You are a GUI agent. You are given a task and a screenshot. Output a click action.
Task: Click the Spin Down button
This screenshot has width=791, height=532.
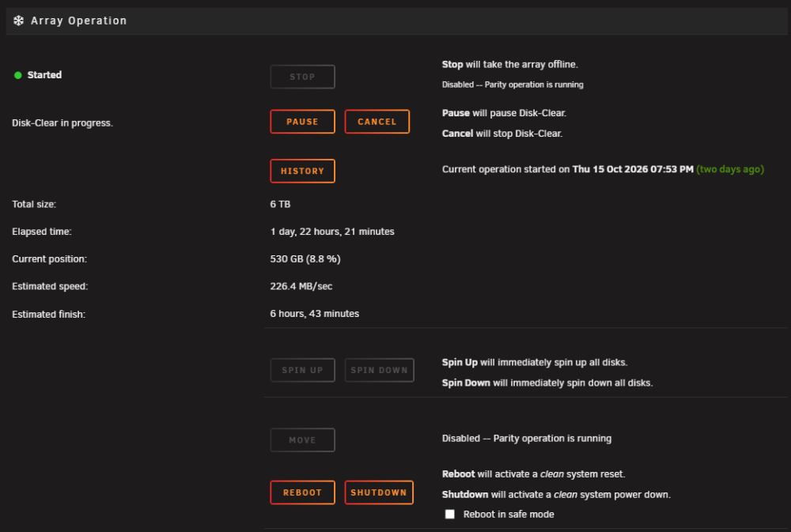pyautogui.click(x=380, y=370)
